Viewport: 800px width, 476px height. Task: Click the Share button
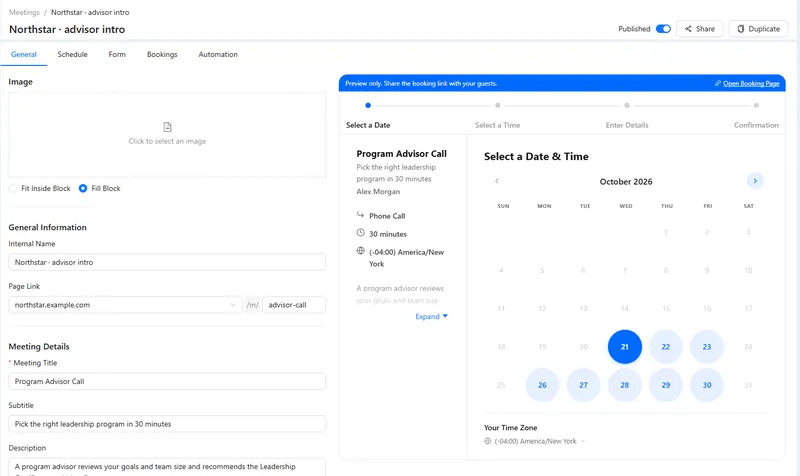click(699, 29)
